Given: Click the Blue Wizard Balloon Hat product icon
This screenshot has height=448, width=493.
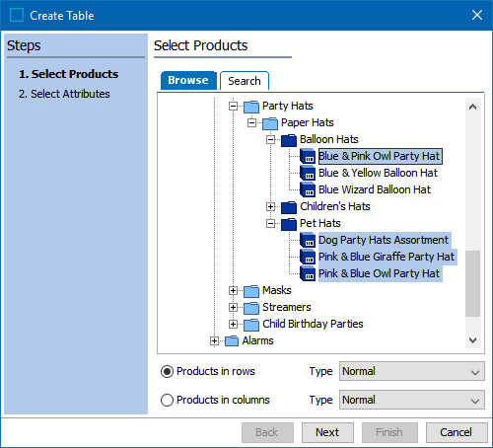Looking at the screenshot, I should click(x=308, y=190).
